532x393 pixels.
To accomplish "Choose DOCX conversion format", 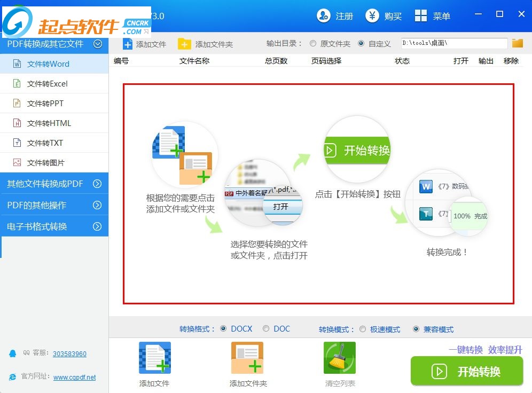I will pos(223,328).
